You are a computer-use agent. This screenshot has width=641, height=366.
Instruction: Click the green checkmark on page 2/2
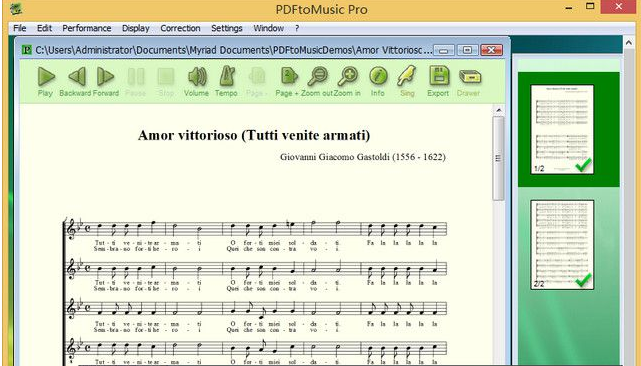point(583,280)
